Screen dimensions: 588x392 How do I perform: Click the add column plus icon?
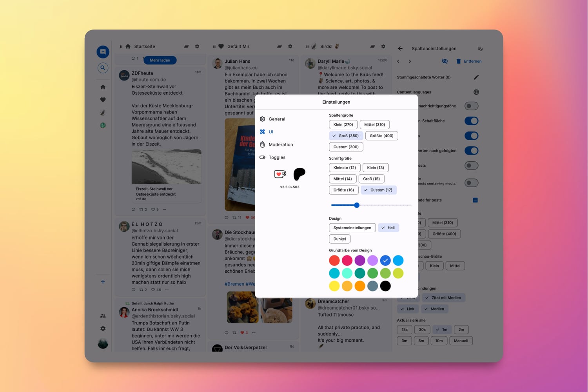click(103, 282)
